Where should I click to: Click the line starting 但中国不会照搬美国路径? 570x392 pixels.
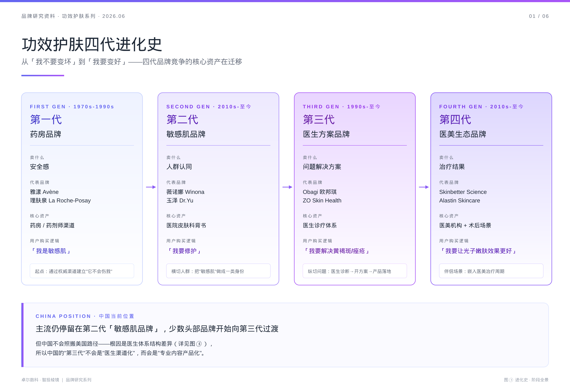[x=124, y=344]
